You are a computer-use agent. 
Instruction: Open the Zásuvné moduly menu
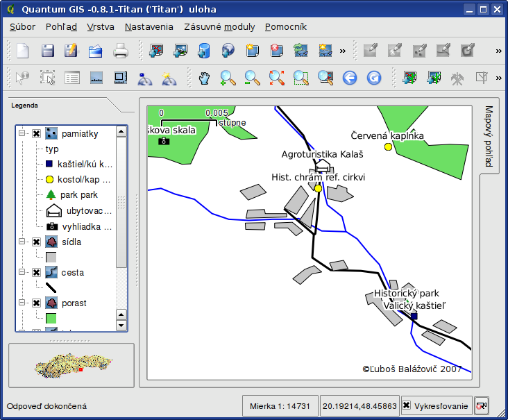(x=219, y=27)
